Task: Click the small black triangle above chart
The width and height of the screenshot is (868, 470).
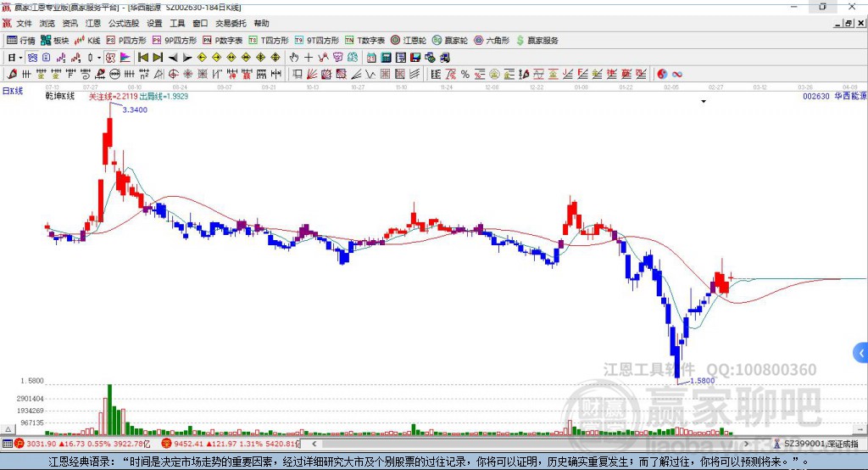Action: tap(704, 102)
